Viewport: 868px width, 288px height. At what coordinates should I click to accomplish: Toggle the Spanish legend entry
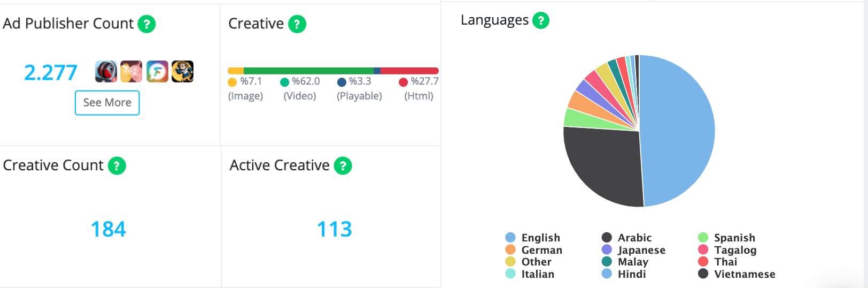pos(727,238)
